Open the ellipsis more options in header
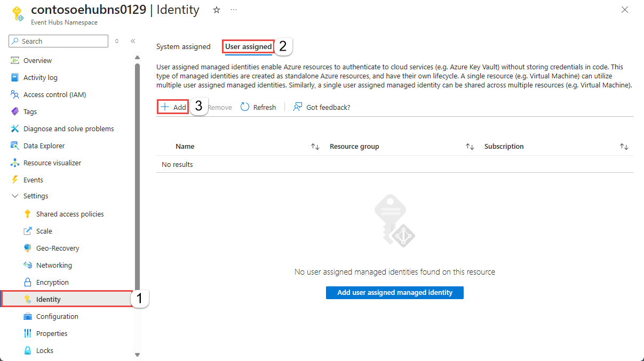The width and height of the screenshot is (644, 361). (234, 10)
